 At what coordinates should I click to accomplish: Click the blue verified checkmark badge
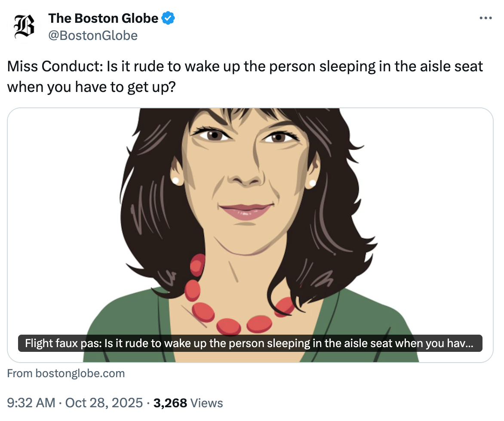[x=169, y=18]
